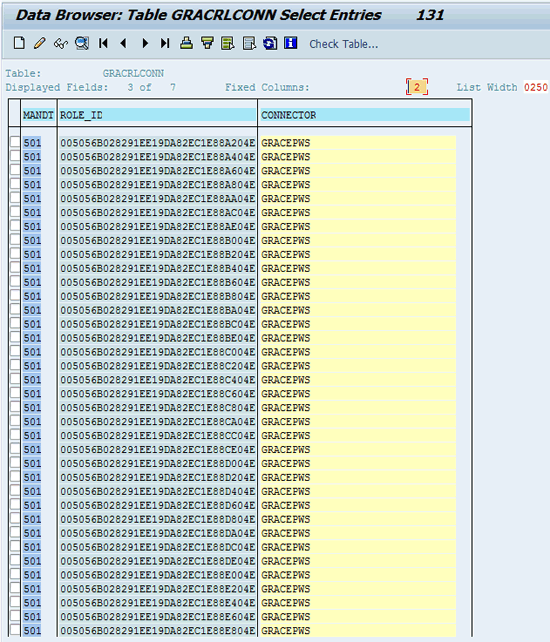The width and height of the screenshot is (550, 642).
Task: Open the find magnifier icon
Action: [82, 43]
